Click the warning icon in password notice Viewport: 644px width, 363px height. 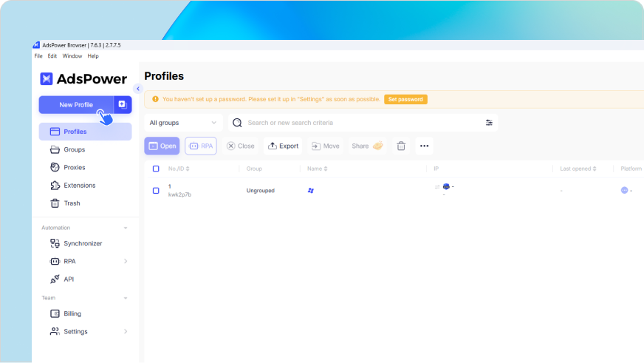(x=155, y=99)
